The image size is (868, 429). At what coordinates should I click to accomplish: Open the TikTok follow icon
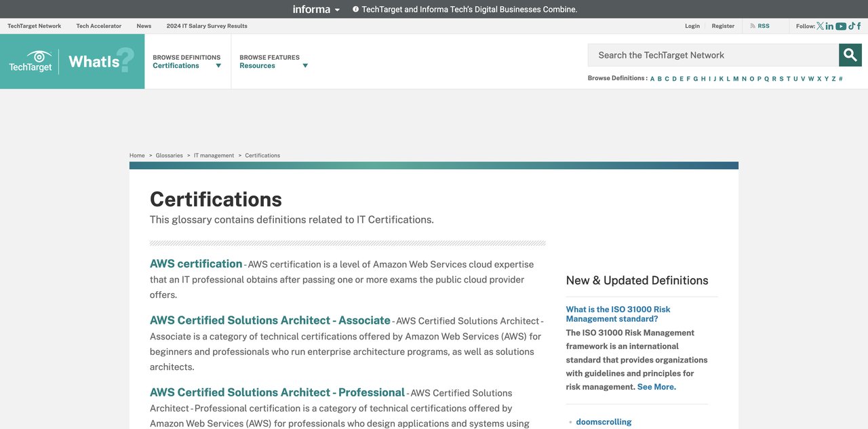(852, 26)
